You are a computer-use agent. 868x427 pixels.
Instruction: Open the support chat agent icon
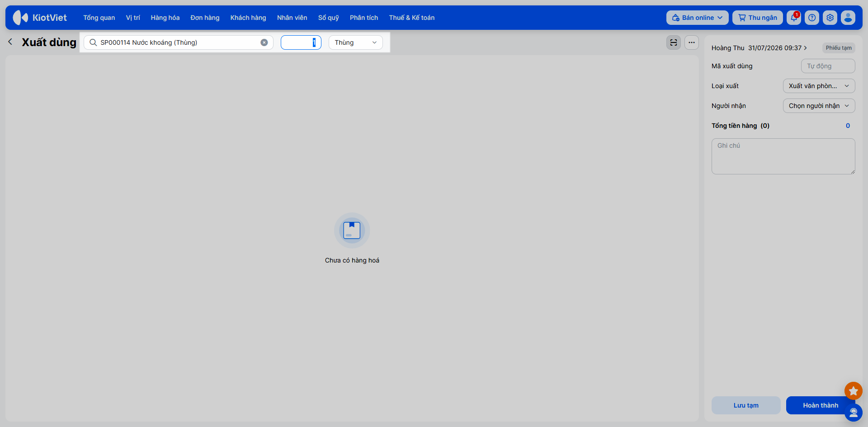coord(854,413)
